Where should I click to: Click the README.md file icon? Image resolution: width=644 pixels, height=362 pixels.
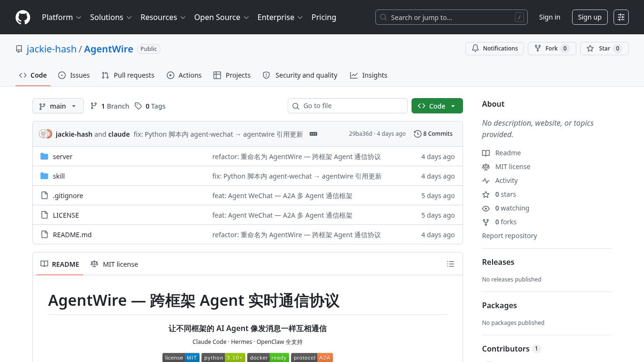point(44,235)
